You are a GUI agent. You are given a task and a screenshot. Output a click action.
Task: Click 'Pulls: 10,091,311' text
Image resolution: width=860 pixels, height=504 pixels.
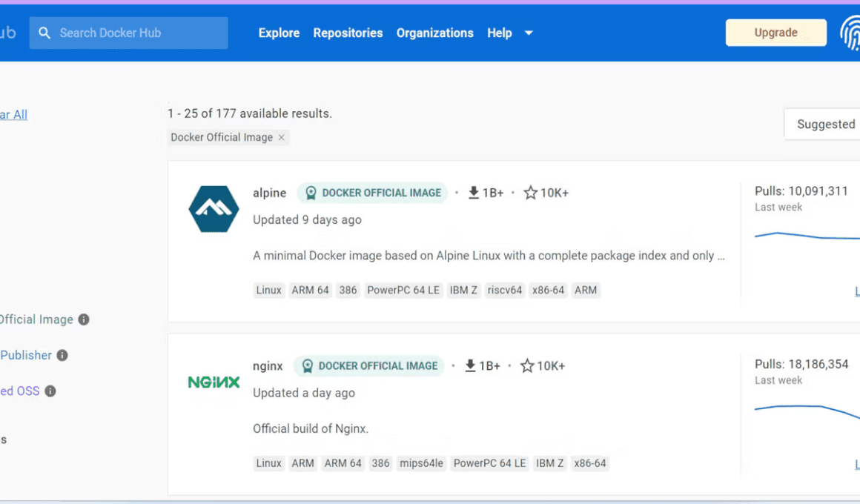[801, 190]
